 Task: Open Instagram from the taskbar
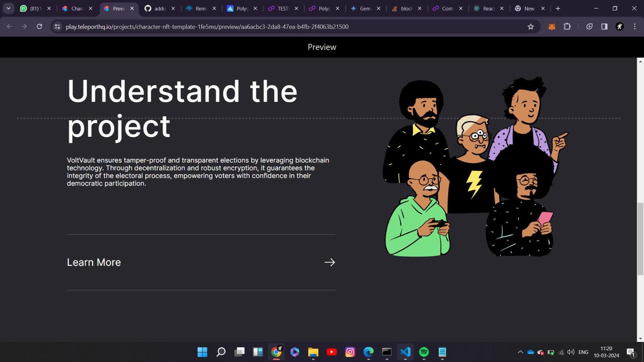click(350, 352)
